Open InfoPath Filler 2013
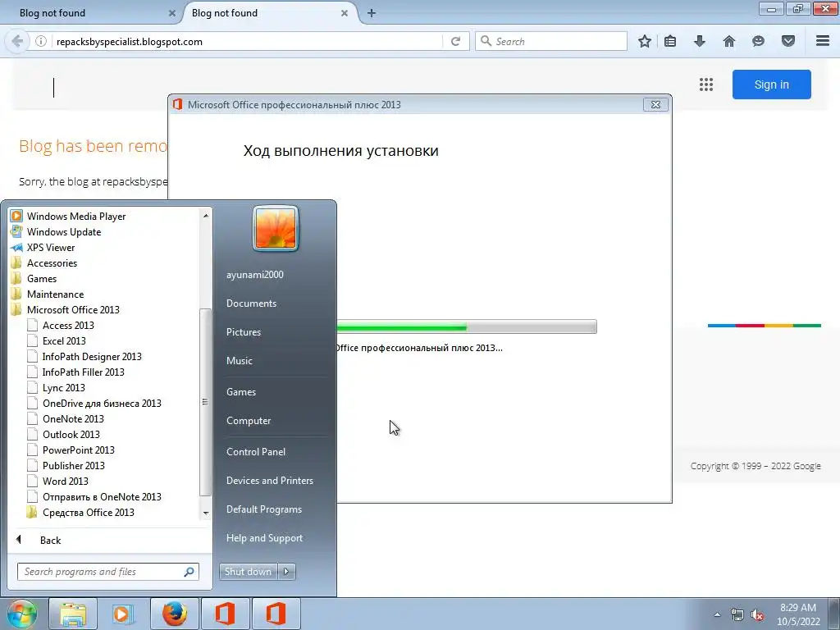The width and height of the screenshot is (840, 630). point(83,372)
